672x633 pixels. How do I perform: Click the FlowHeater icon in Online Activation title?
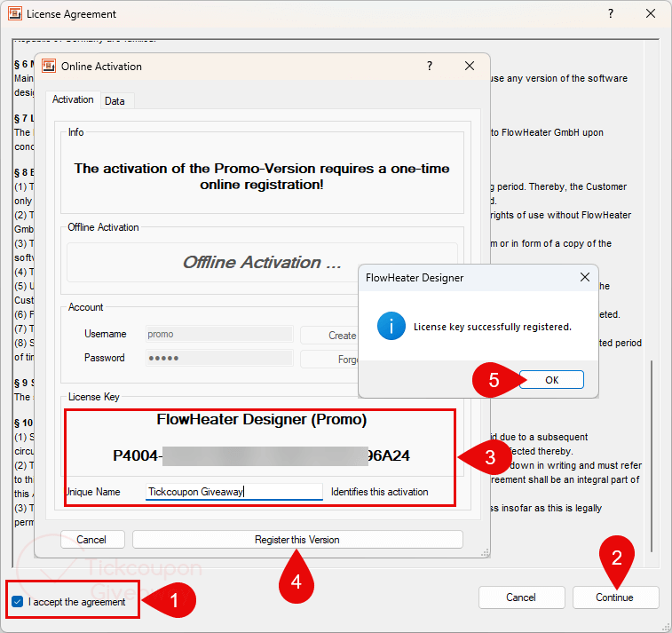49,66
